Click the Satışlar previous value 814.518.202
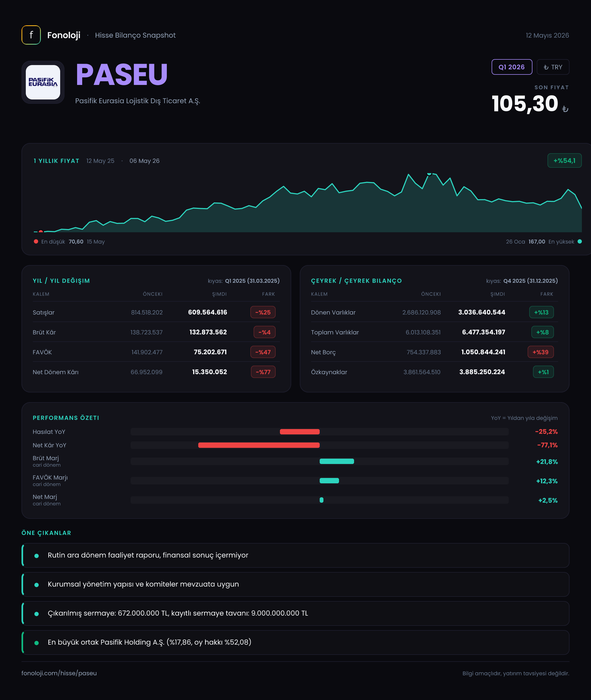Screen dimensions: 591x700 [147, 312]
